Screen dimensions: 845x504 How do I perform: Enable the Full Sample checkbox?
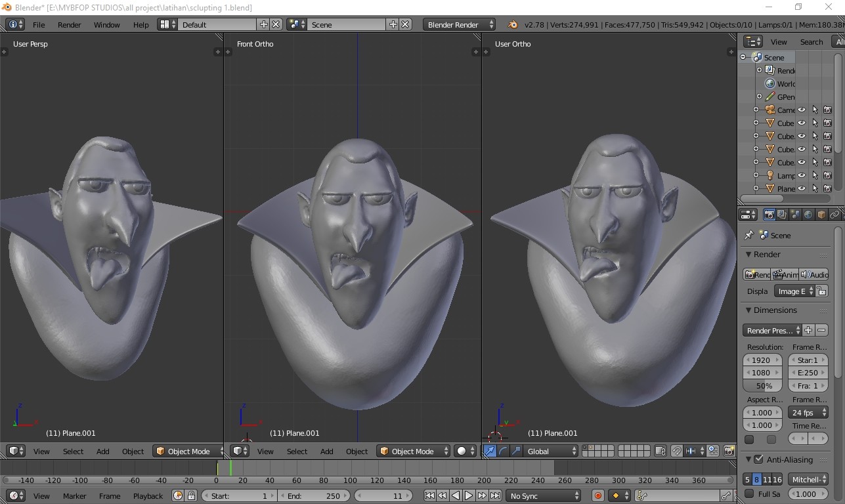(x=749, y=494)
